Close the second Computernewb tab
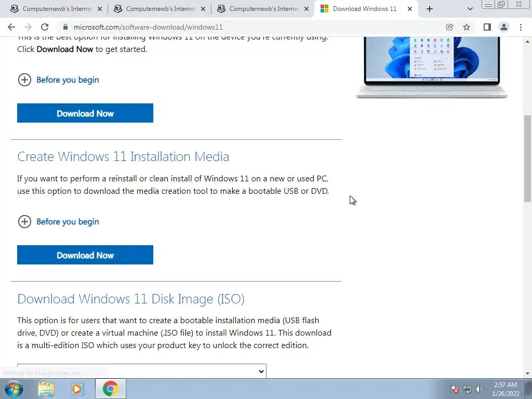Image resolution: width=532 pixels, height=399 pixels. coord(203,9)
